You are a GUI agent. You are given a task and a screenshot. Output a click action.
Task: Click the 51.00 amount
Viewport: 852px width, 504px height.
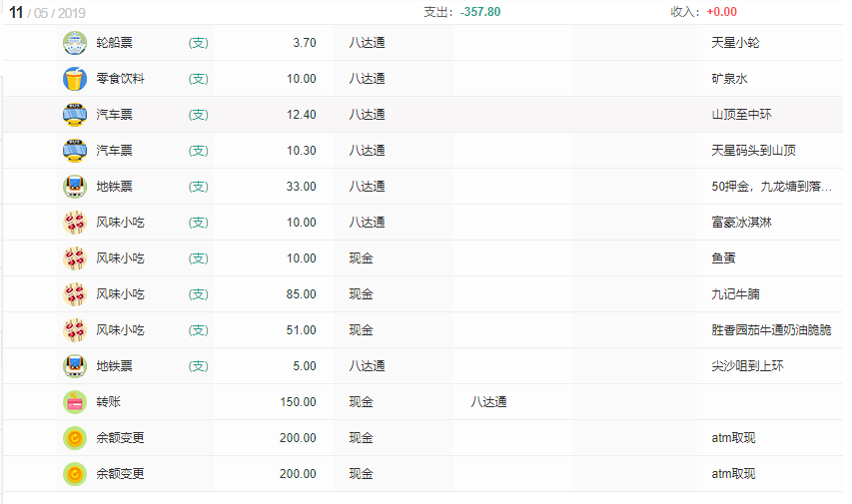point(301,329)
